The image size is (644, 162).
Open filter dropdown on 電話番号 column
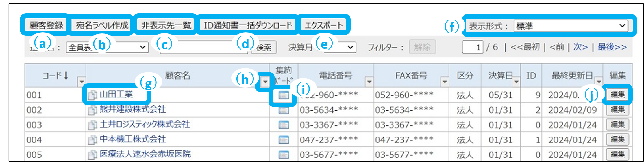click(x=369, y=82)
